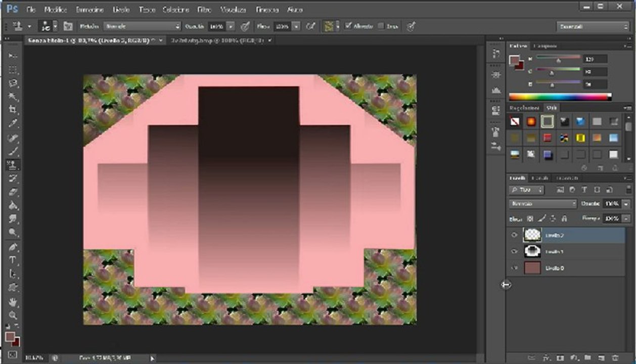Switch to the second document tab at 100%
The width and height of the screenshot is (636, 364).
[218, 40]
